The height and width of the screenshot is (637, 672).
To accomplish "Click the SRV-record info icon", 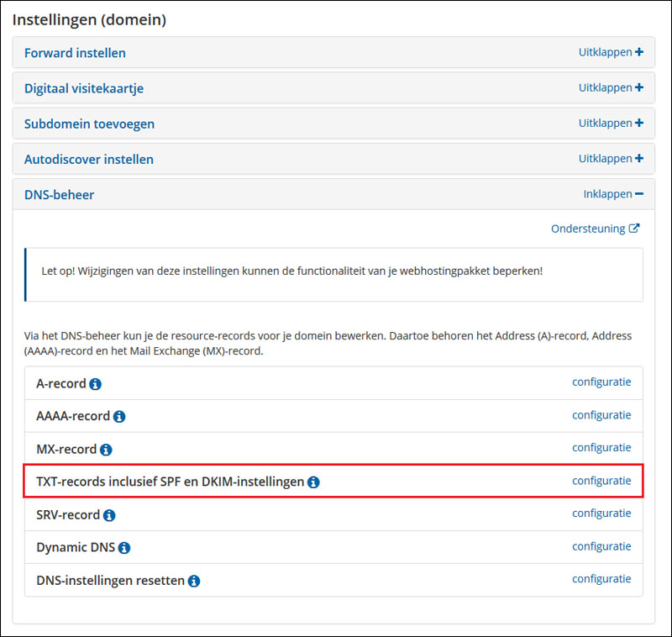I will click(109, 515).
